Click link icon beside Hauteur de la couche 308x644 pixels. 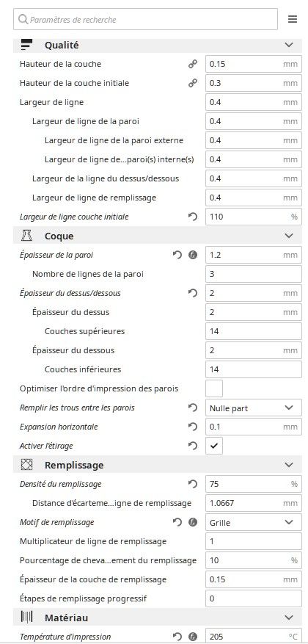click(x=192, y=64)
